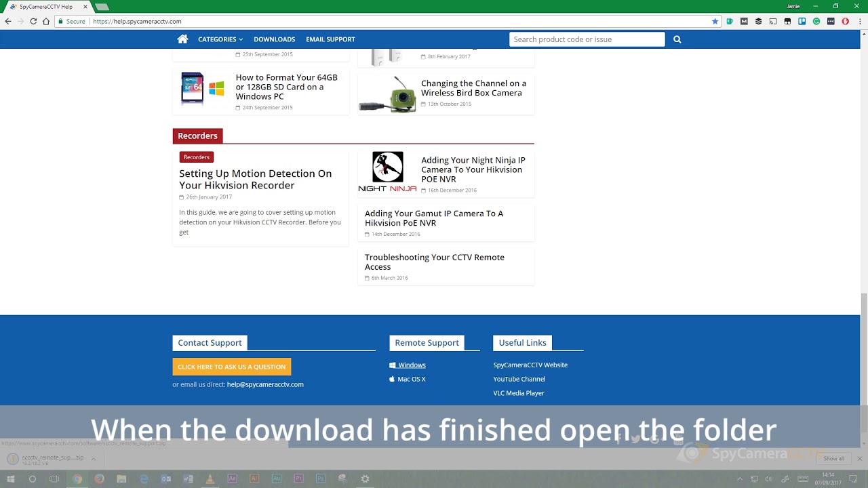
Task: Open the Windows remote support link
Action: point(408,365)
